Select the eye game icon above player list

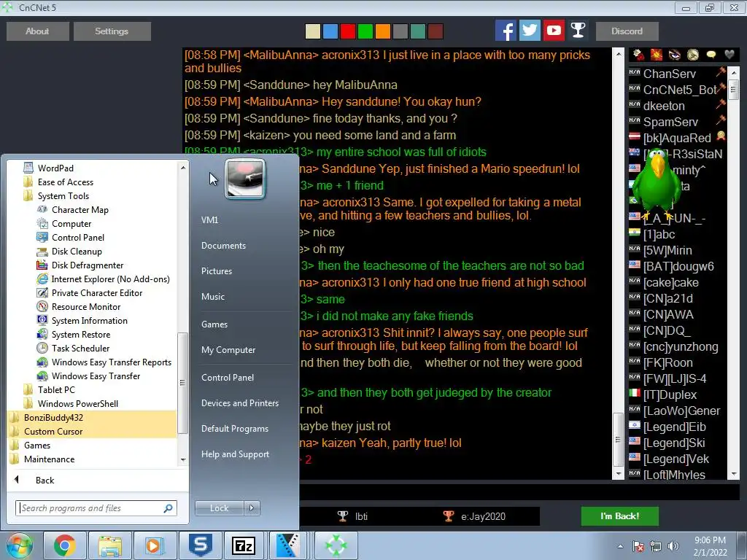(675, 55)
